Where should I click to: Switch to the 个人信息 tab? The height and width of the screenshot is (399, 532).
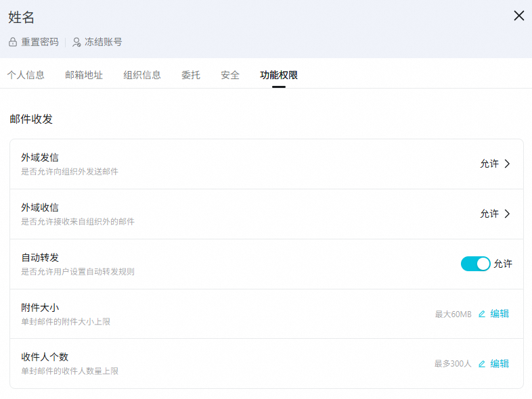coord(26,75)
